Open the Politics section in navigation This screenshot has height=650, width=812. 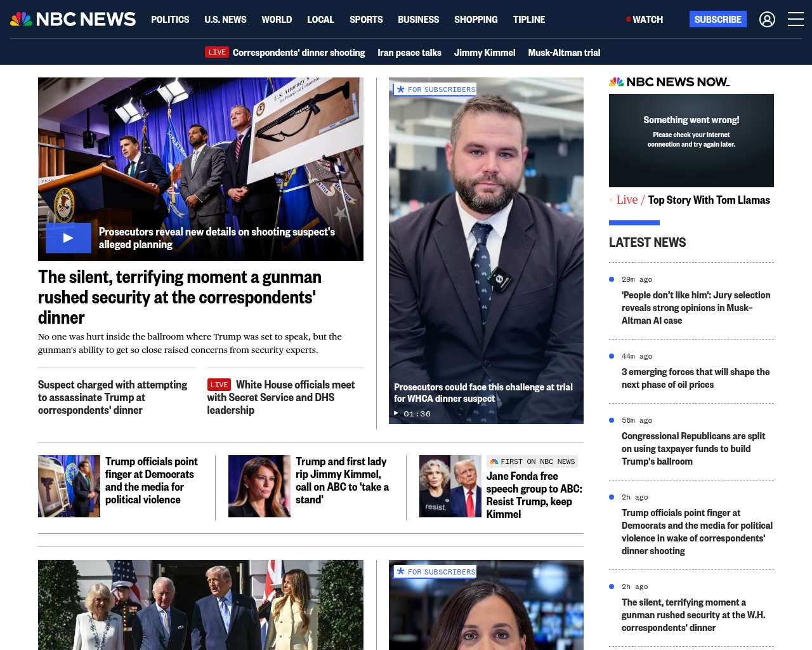[170, 20]
